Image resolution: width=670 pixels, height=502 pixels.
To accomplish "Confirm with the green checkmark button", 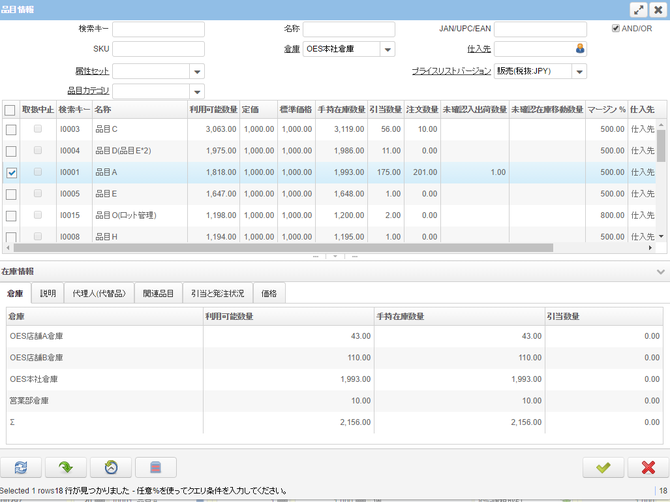I will point(603,467).
